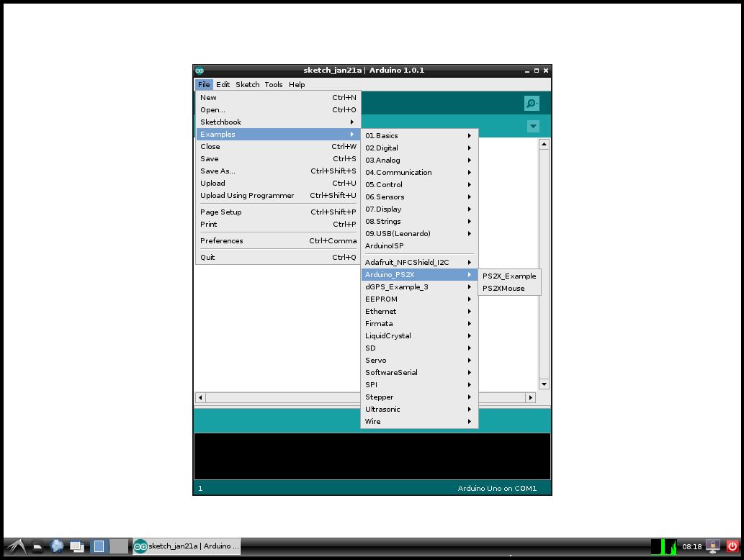This screenshot has width=744, height=560.
Task: Open the PS2X_Example sketch
Action: tap(508, 276)
